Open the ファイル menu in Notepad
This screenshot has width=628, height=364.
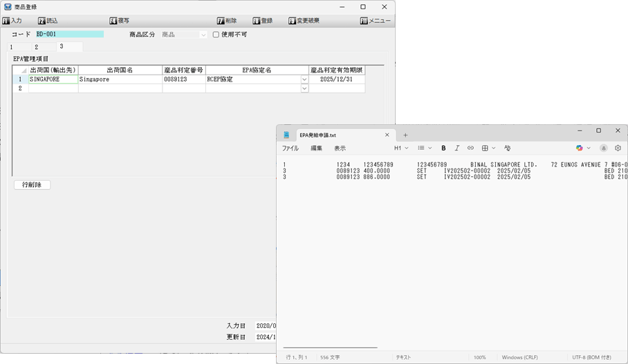[x=290, y=148]
